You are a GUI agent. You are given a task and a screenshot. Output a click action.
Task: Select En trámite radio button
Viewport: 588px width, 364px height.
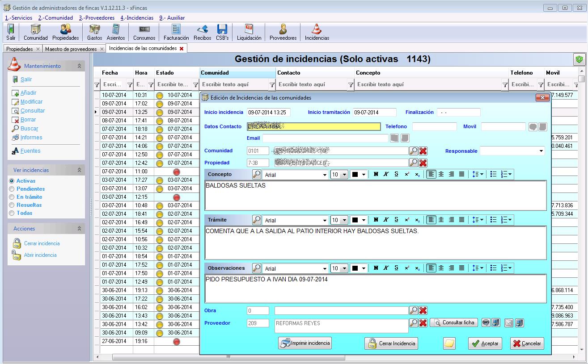coord(12,197)
